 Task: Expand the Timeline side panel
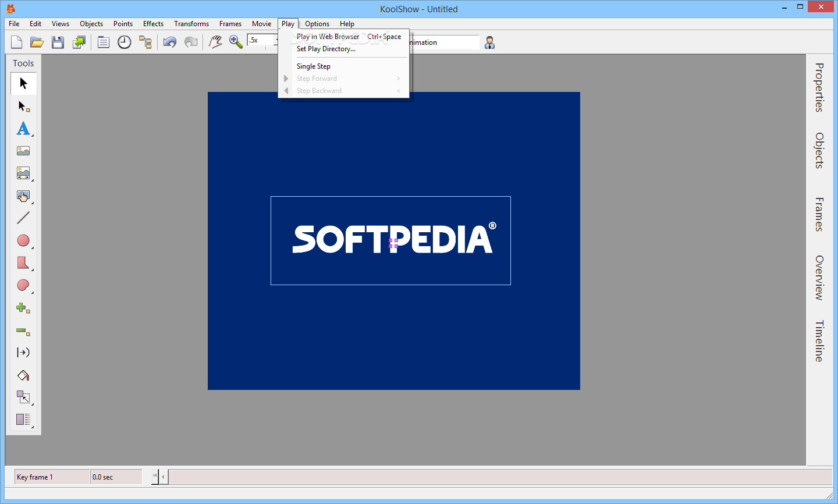coord(819,341)
